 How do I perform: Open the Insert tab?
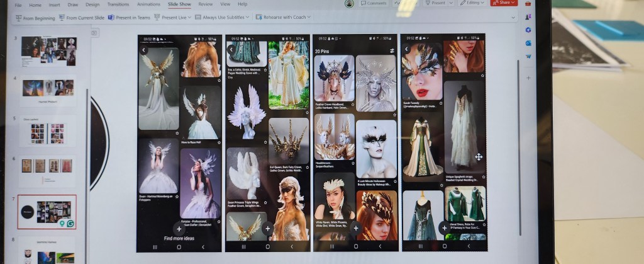53,4
